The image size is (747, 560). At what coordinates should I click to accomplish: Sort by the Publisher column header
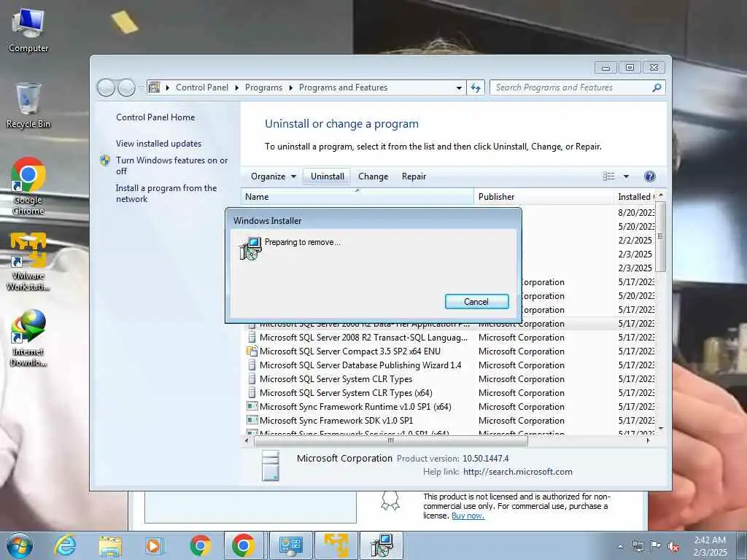(543, 197)
